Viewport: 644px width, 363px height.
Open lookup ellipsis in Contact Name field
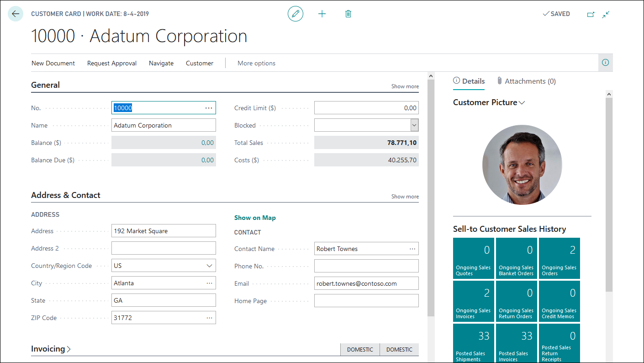412,249
